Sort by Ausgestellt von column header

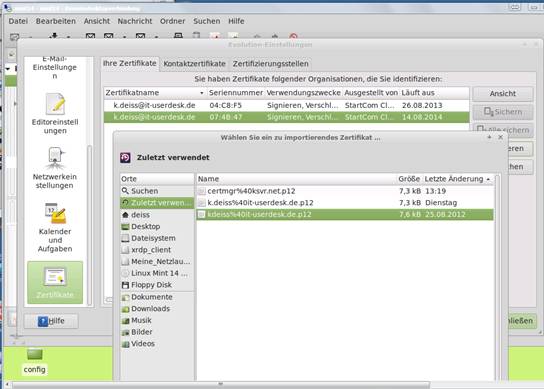pos(371,93)
